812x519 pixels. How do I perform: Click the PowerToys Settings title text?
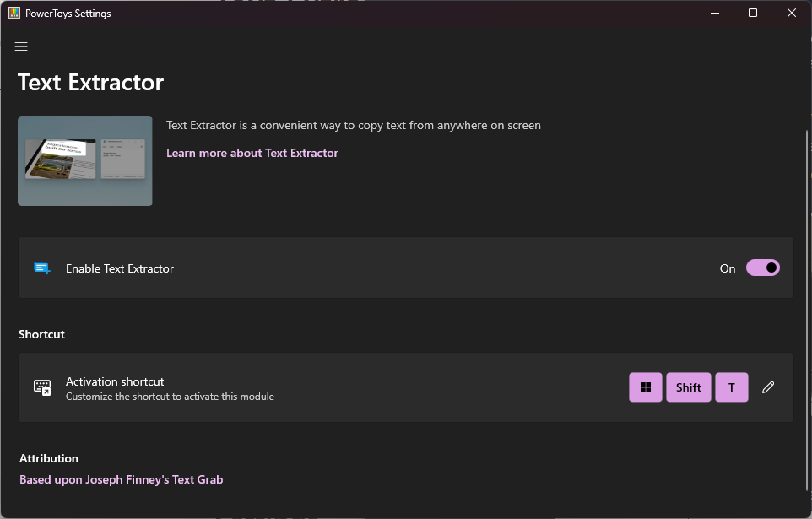[68, 14]
